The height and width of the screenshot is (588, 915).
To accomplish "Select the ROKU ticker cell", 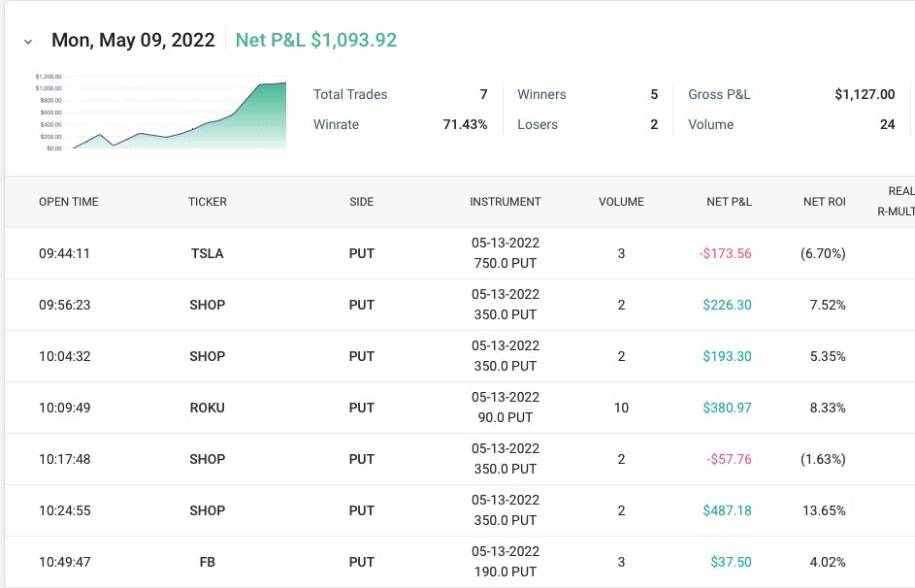I will [207, 408].
